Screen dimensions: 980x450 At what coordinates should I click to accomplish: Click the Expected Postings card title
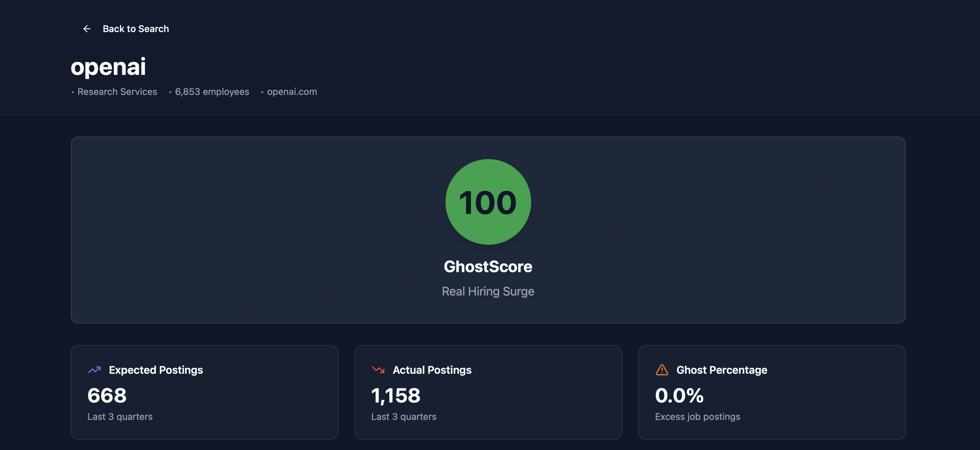pyautogui.click(x=156, y=370)
